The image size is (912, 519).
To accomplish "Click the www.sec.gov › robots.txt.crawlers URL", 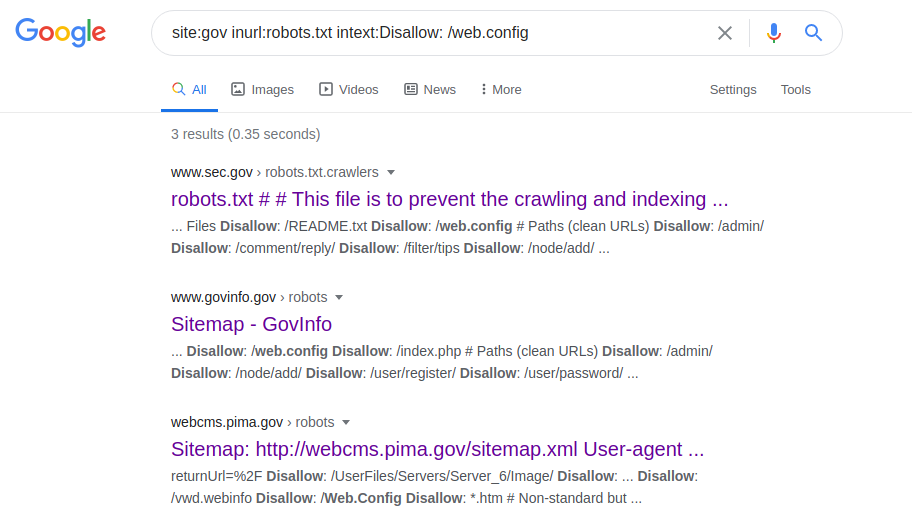I will point(275,172).
